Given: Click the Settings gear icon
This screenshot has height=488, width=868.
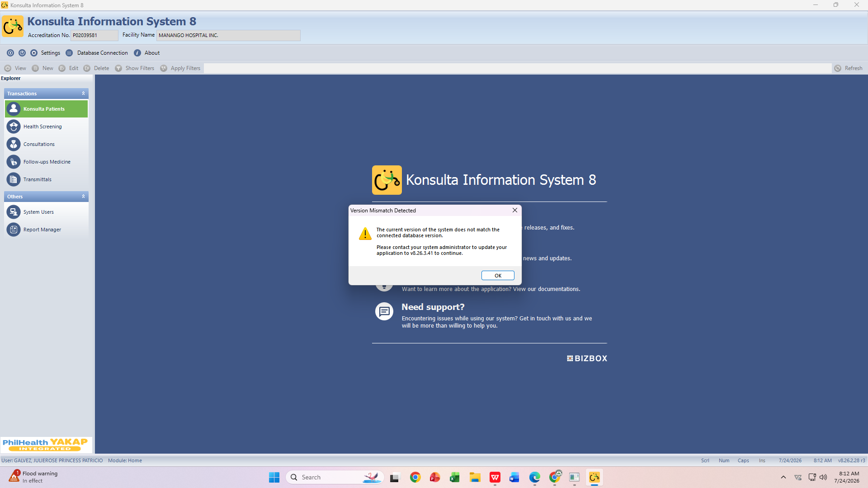Looking at the screenshot, I should point(34,53).
